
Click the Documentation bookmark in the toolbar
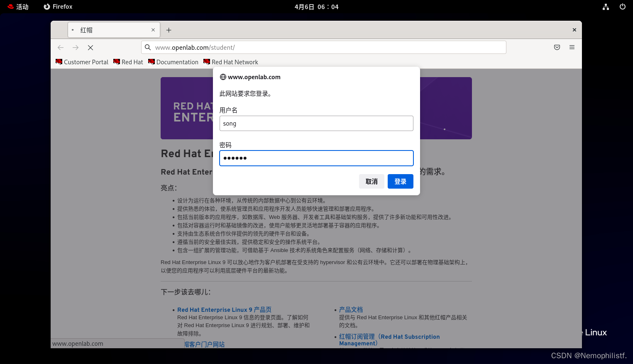pos(173,62)
